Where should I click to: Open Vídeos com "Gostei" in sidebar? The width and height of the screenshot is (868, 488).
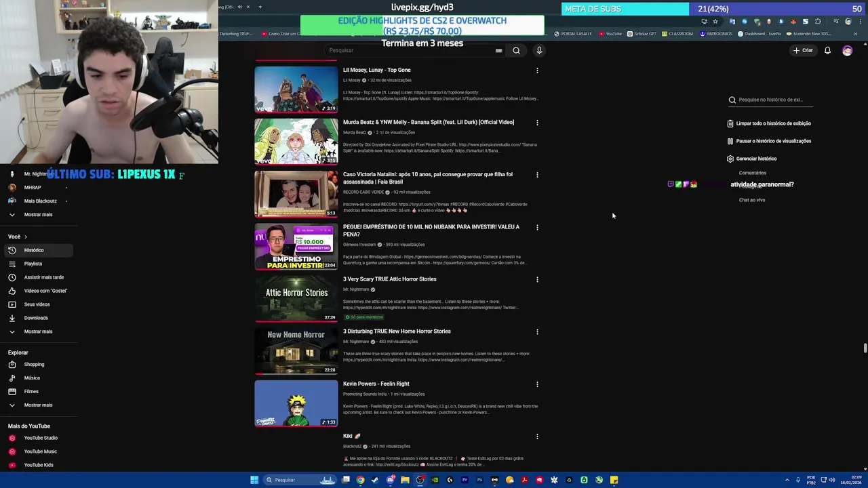(38, 291)
